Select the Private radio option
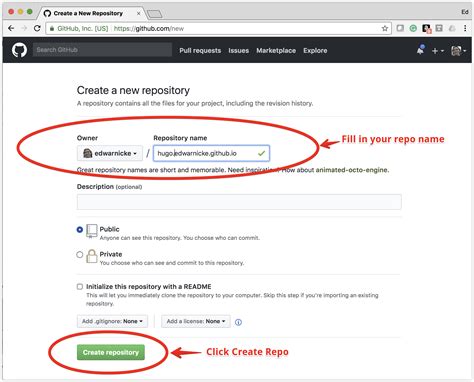474x382 pixels. pyautogui.click(x=80, y=255)
